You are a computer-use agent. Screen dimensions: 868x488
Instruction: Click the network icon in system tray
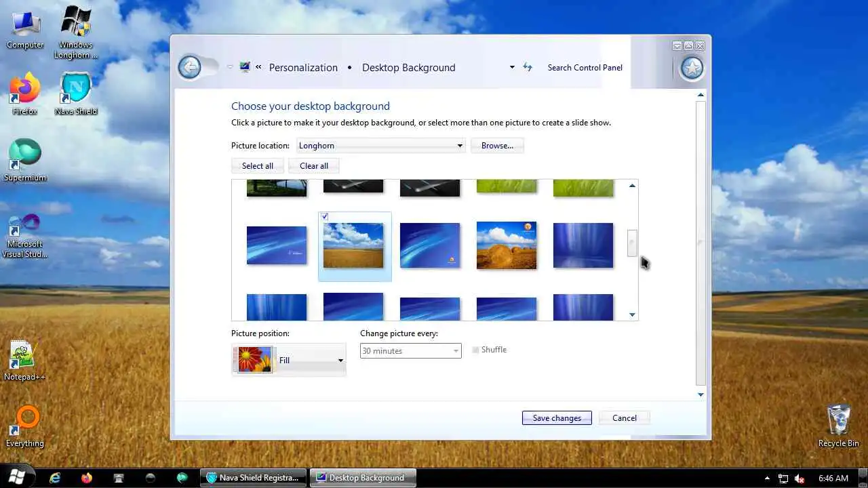coord(783,478)
